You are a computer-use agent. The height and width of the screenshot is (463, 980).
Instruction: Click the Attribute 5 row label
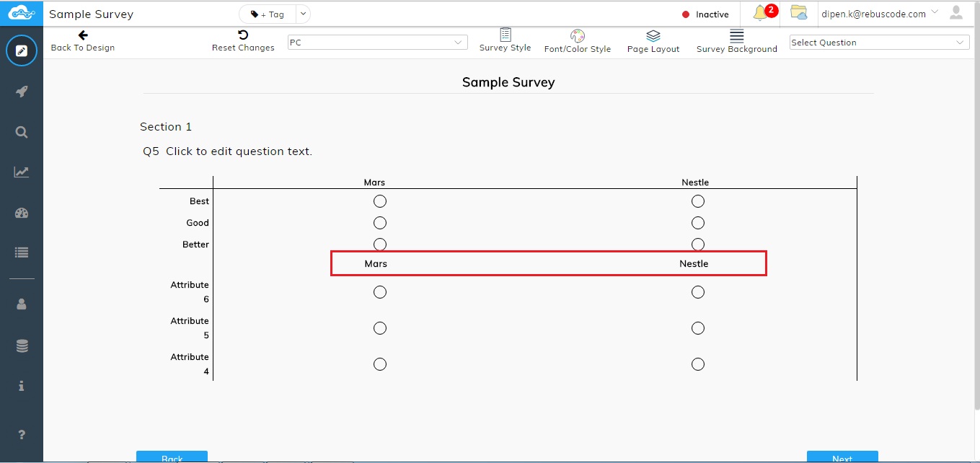pyautogui.click(x=190, y=328)
